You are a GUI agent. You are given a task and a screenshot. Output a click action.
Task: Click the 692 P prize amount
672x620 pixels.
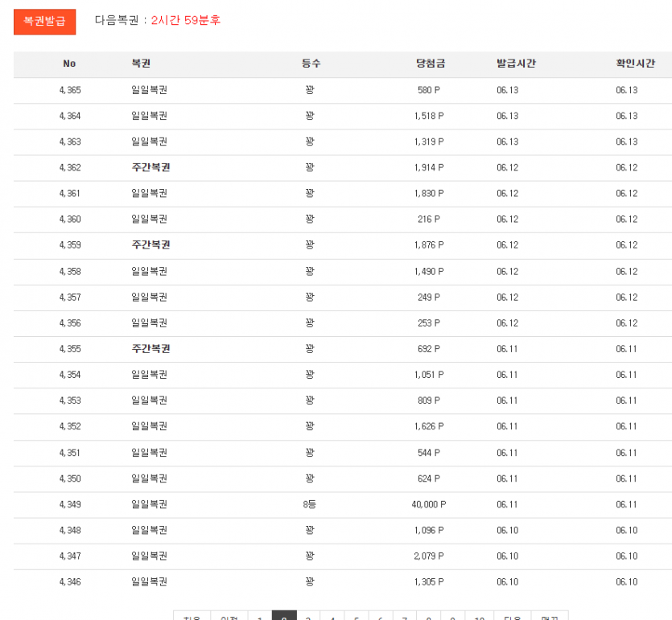pos(429,348)
